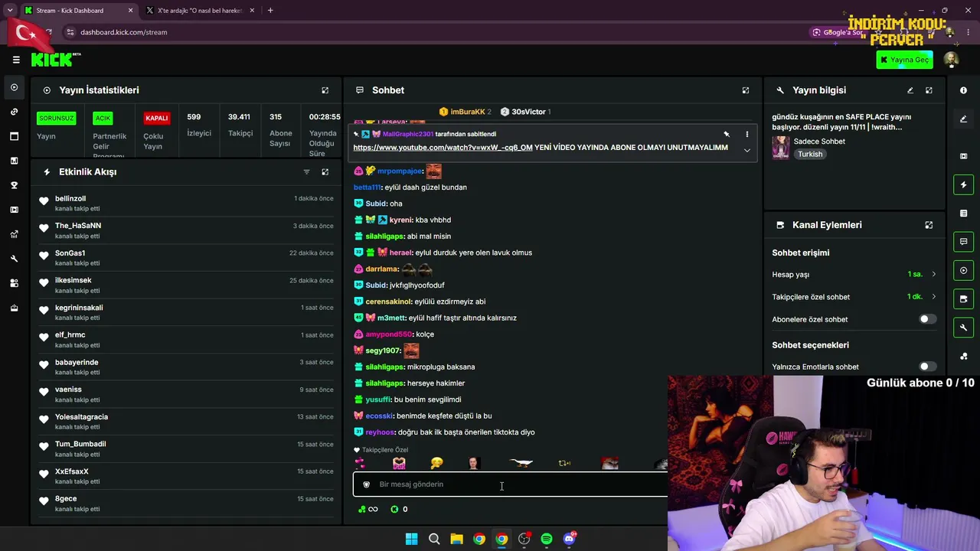The height and width of the screenshot is (551, 980).
Task: Open the video clips icon in left sidebar
Action: click(14, 210)
